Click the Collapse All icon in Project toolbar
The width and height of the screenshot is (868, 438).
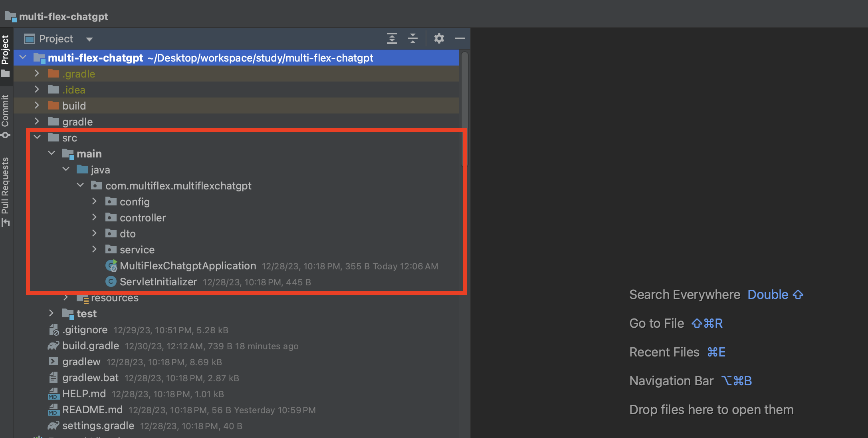[413, 38]
